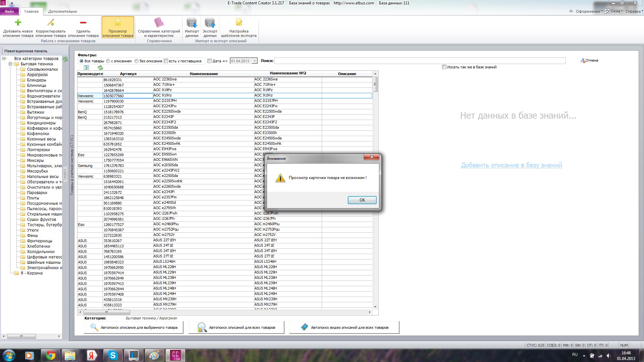Select the без описания filter radio button

pos(137,61)
